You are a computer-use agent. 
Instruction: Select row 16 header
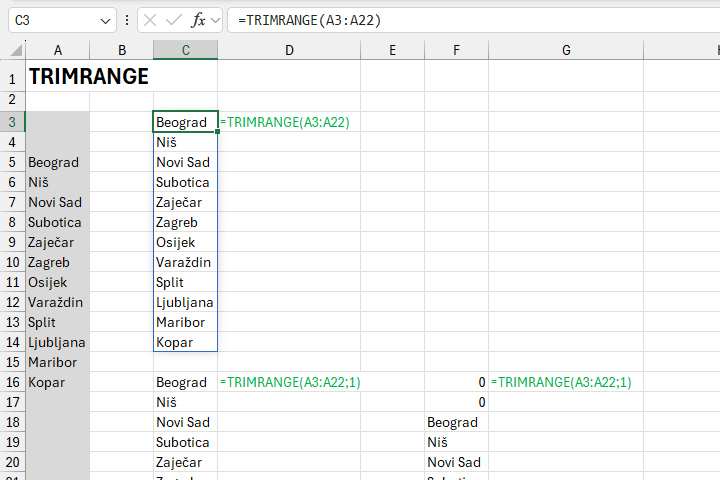point(12,382)
